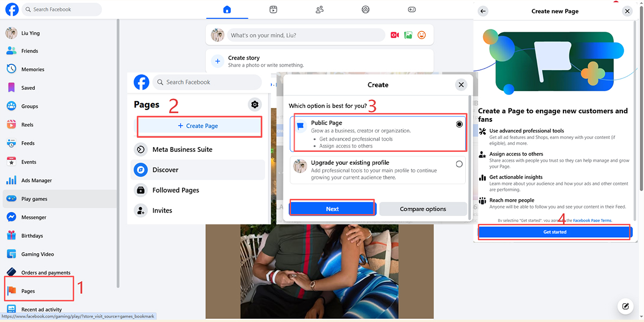Image resolution: width=644 pixels, height=322 pixels.
Task: Select Upgrade your existing profile radio button
Action: 459,164
